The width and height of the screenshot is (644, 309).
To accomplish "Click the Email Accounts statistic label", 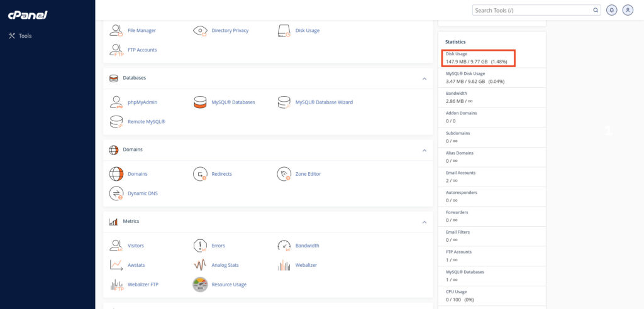I will (x=461, y=173).
